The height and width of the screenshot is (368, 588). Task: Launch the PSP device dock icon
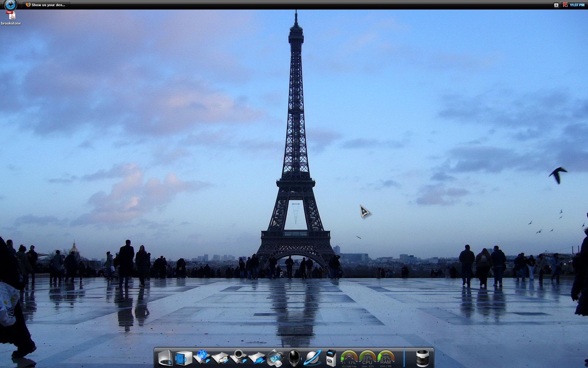click(275, 358)
